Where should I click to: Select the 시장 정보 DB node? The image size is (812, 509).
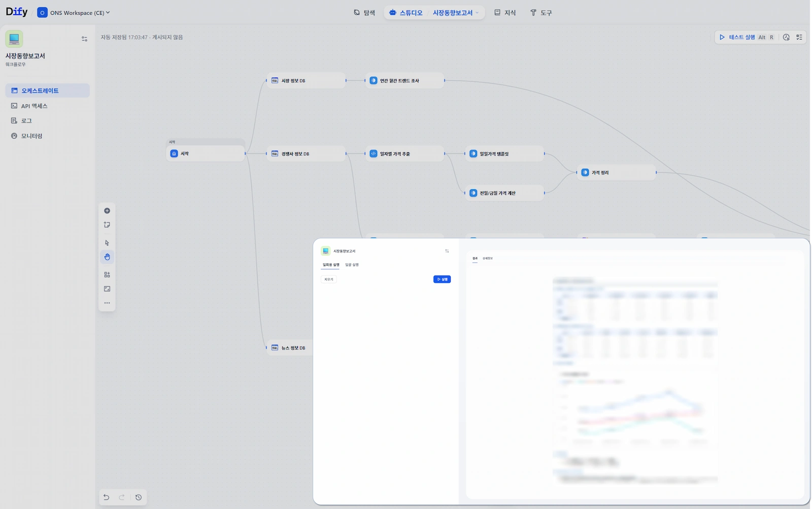[x=306, y=81]
